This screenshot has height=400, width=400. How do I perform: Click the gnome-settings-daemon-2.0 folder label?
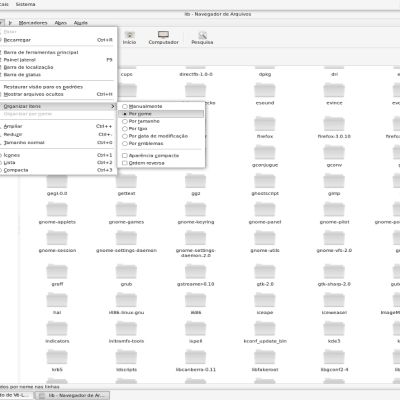point(196,253)
